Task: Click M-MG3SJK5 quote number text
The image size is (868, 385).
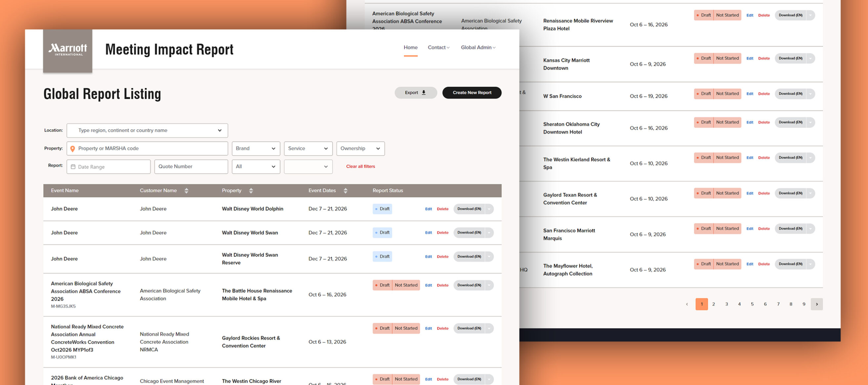Action: [x=63, y=307]
